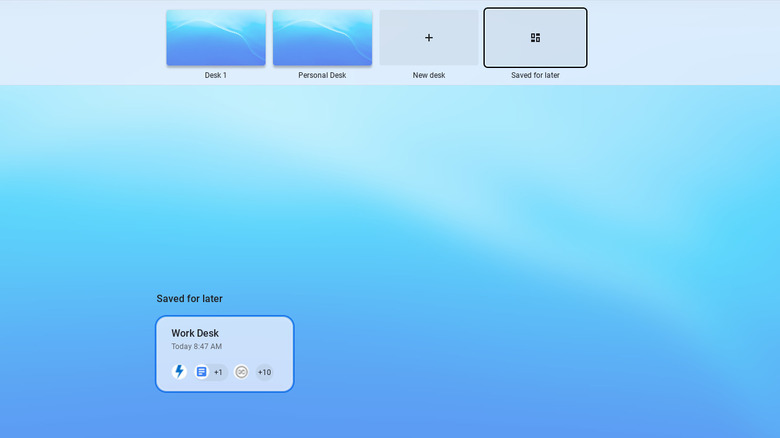The width and height of the screenshot is (780, 438).
Task: Click the Today 8:47 AM timestamp
Action: [196, 346]
